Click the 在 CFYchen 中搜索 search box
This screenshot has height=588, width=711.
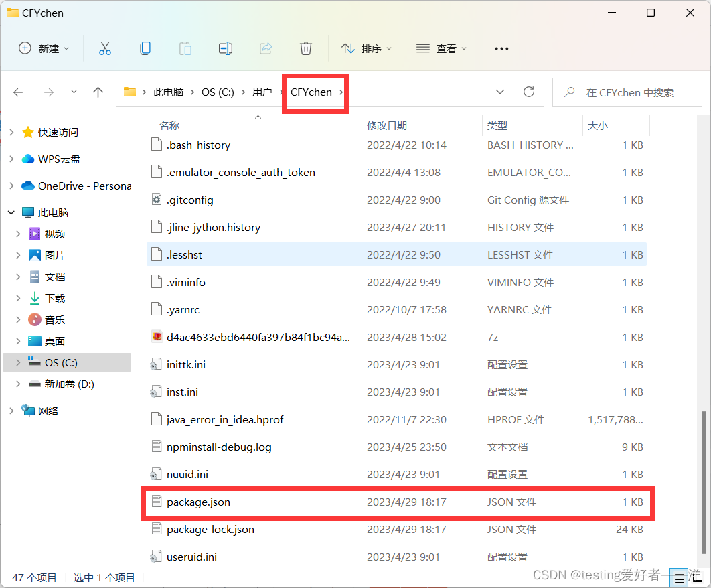point(627,92)
